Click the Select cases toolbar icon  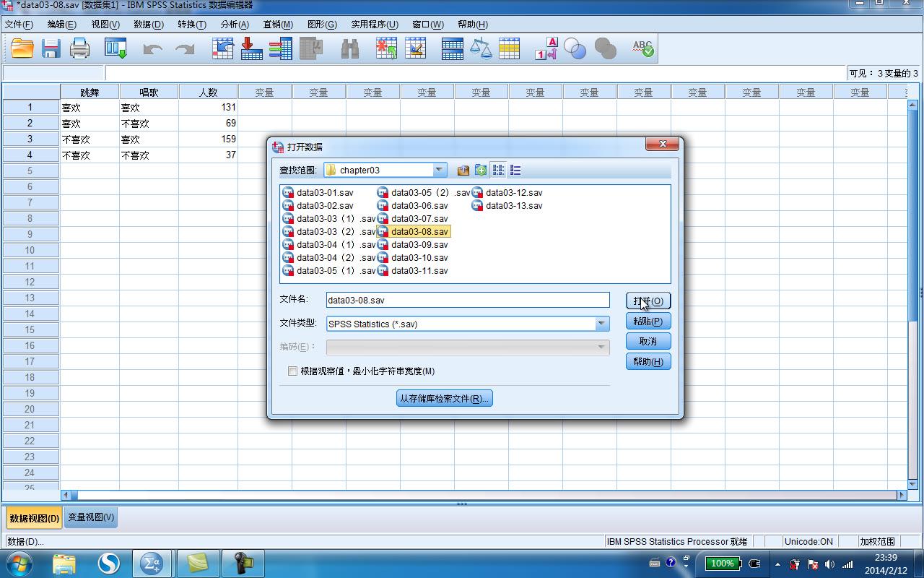tap(510, 48)
